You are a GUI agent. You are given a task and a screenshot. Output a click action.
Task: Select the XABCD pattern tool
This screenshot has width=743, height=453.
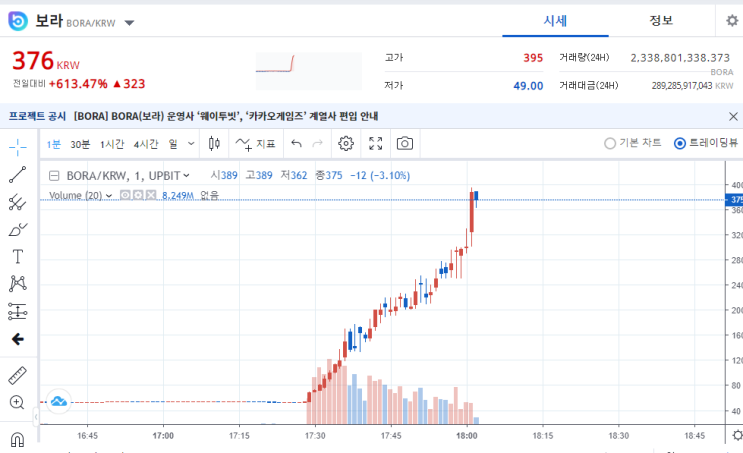(18, 284)
